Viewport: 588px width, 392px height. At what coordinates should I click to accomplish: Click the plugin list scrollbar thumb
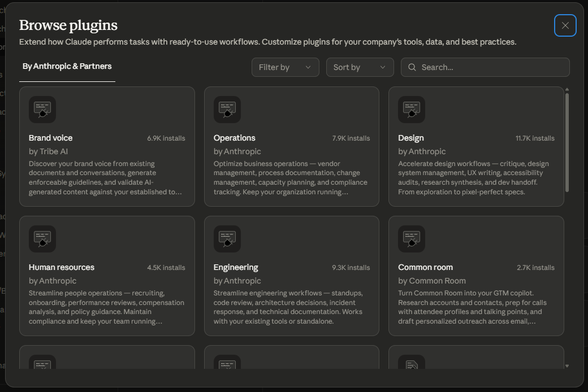(x=567, y=142)
